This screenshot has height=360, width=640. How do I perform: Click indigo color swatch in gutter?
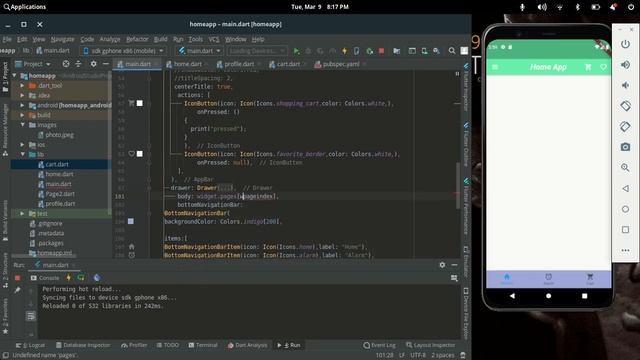[x=131, y=221]
